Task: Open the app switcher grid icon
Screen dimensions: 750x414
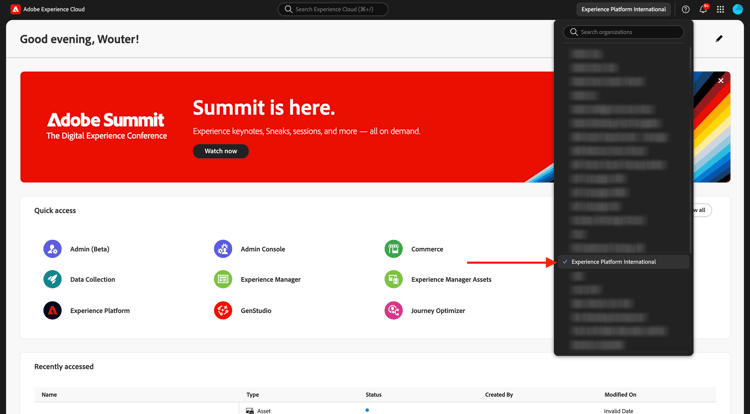Action: click(x=720, y=9)
